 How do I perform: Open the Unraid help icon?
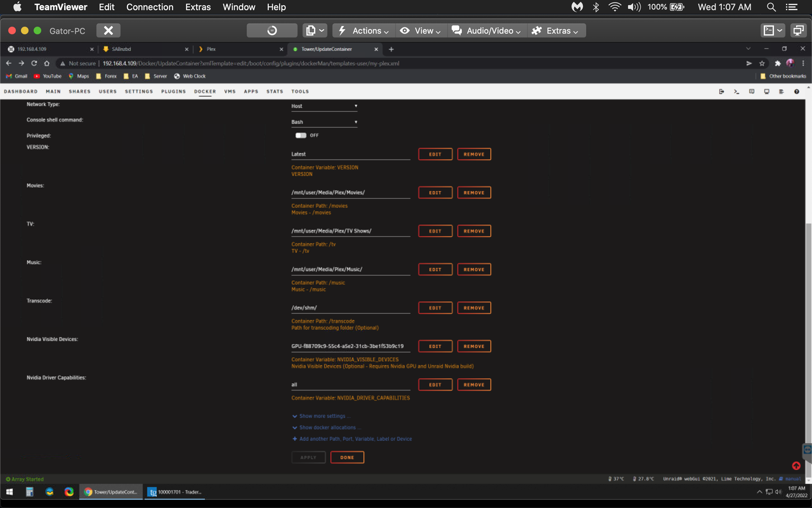click(796, 91)
